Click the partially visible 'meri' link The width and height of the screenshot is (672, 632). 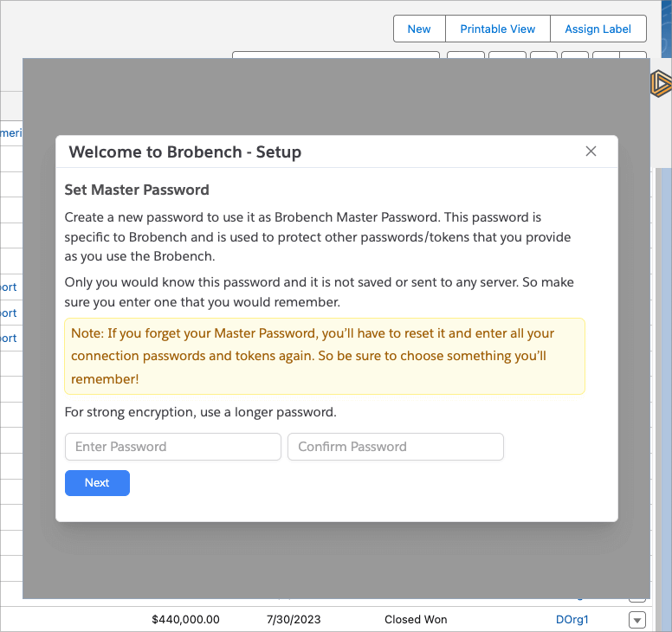coord(10,133)
